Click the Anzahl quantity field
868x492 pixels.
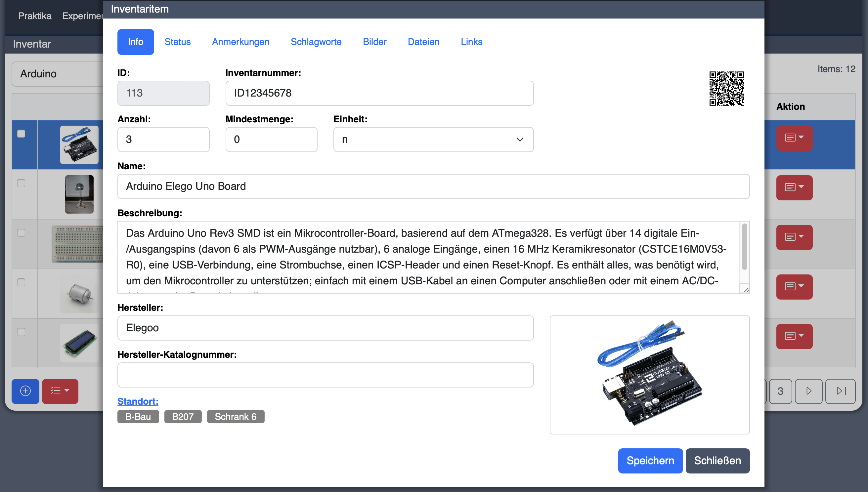click(163, 140)
